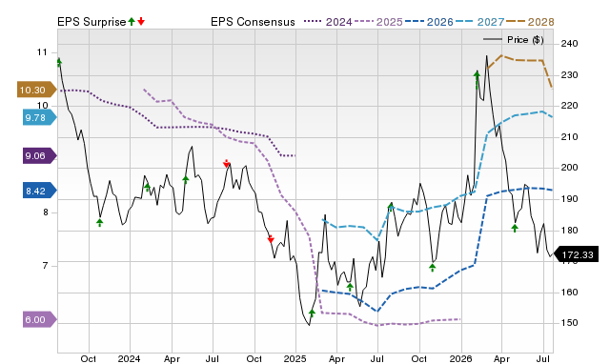Click the Jul axis label at the chart's far right

pos(543,358)
